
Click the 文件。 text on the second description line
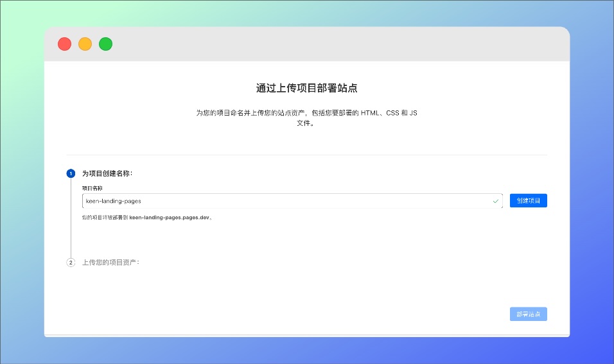306,123
